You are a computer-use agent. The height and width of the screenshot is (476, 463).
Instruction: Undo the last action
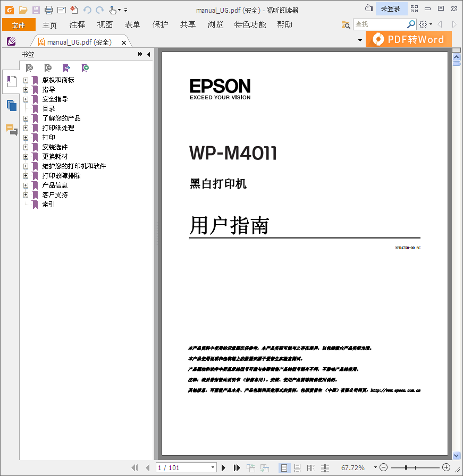[87, 10]
